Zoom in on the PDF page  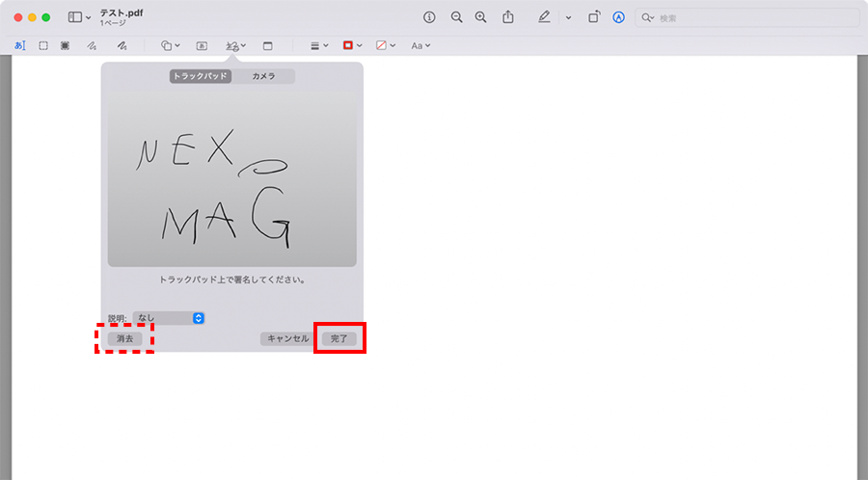click(480, 17)
